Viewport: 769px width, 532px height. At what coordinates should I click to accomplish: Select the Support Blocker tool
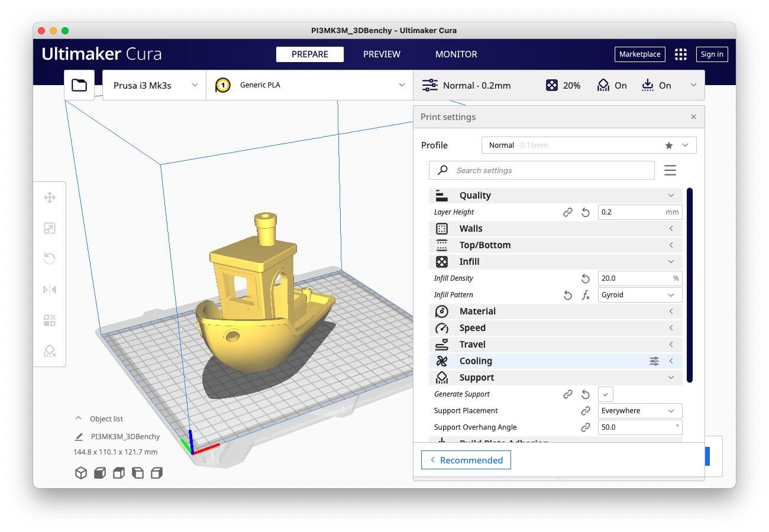[x=50, y=351]
